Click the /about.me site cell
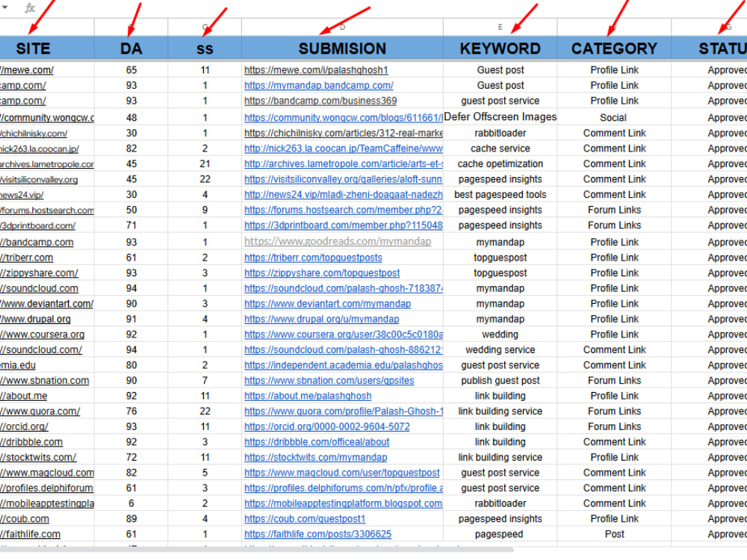747x560 pixels. click(x=47, y=396)
